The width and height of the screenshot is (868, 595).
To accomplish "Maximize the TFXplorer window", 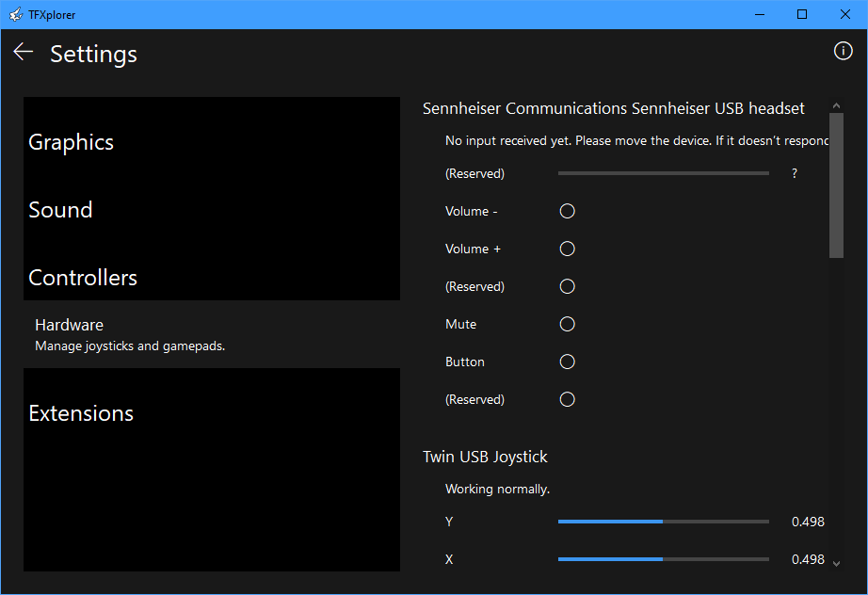I will (802, 14).
